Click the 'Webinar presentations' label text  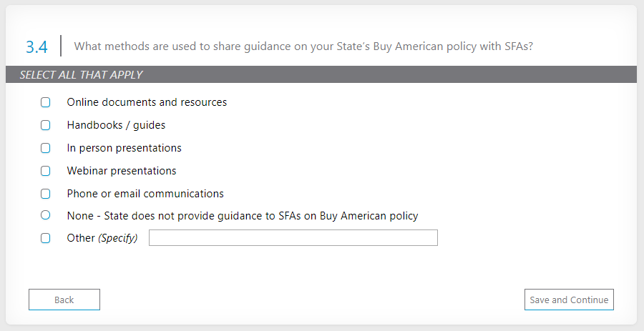coord(122,171)
